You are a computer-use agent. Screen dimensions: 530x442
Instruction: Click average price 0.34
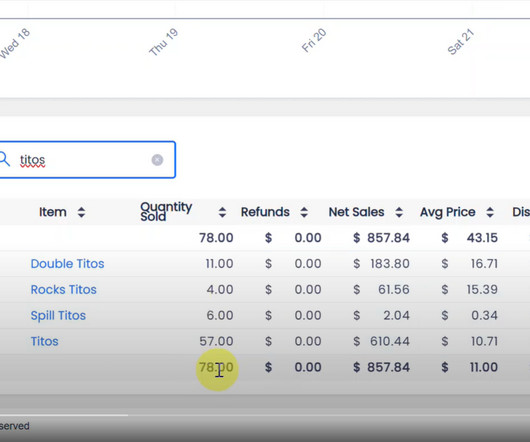(484, 316)
